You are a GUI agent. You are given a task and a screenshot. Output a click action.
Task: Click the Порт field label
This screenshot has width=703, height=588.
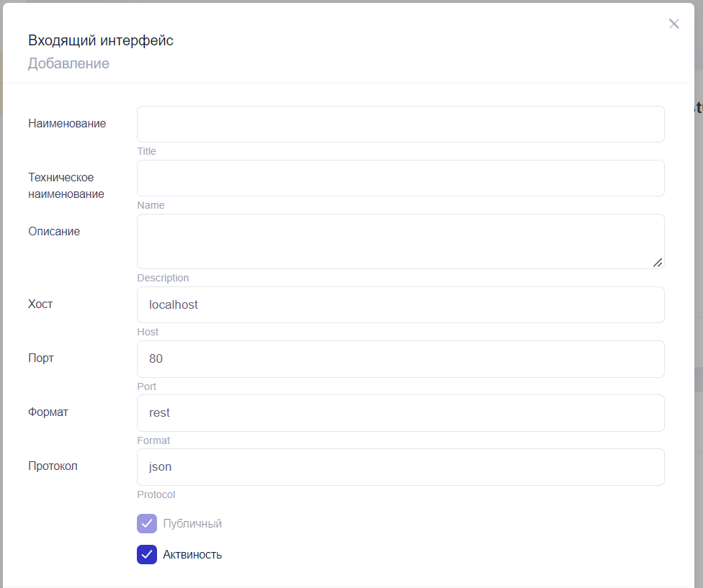tap(41, 358)
